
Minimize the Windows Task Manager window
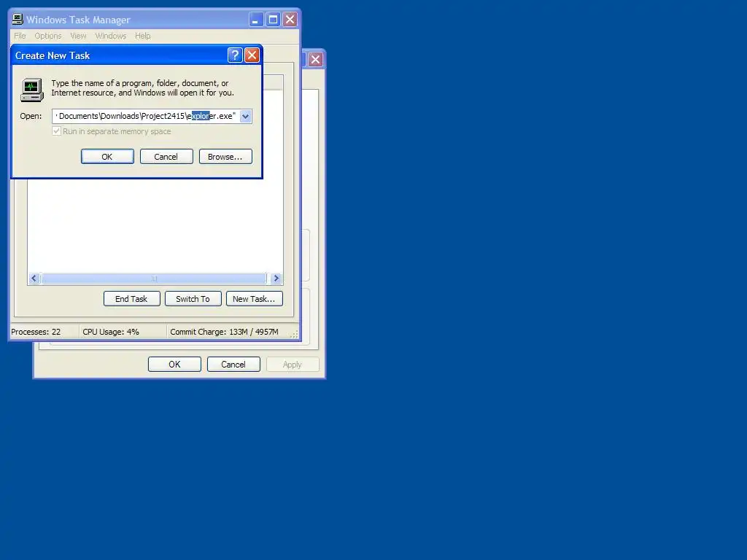click(x=256, y=20)
